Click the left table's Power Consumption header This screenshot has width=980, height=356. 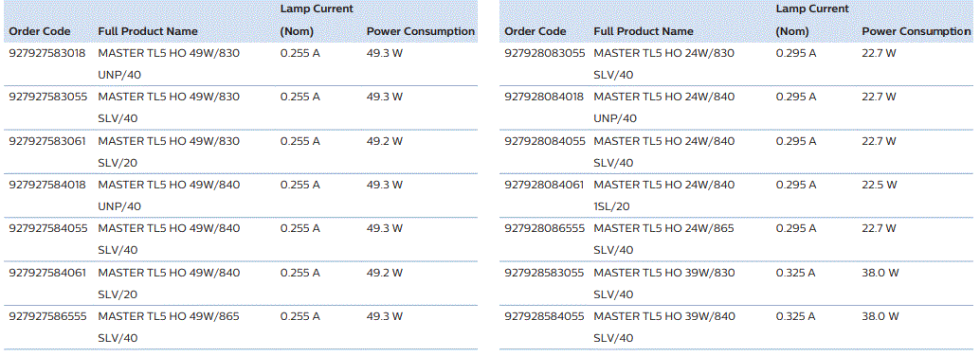tap(421, 31)
